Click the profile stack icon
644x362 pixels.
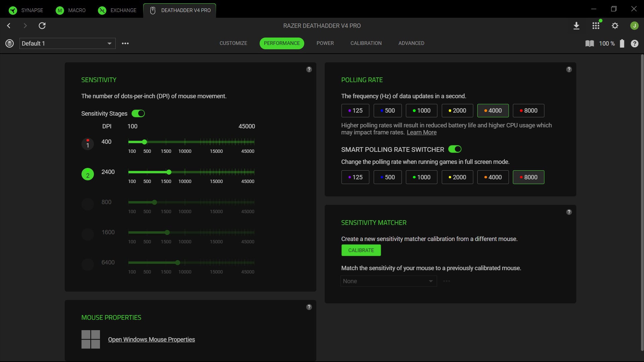click(x=9, y=43)
